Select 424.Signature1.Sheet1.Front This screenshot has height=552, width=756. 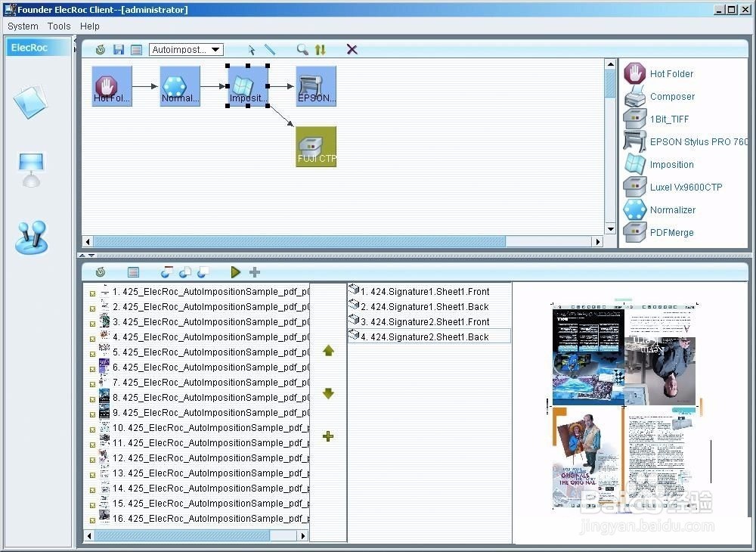tap(429, 291)
